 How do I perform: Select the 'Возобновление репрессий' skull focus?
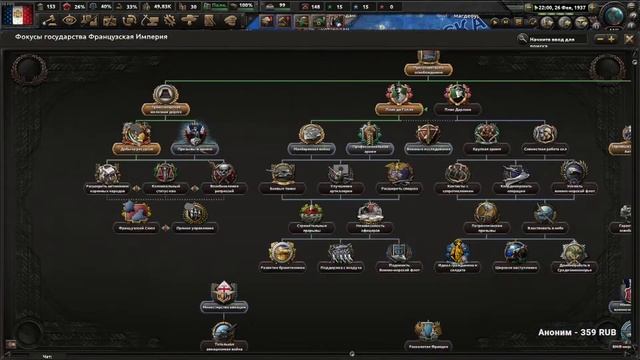pos(224,178)
